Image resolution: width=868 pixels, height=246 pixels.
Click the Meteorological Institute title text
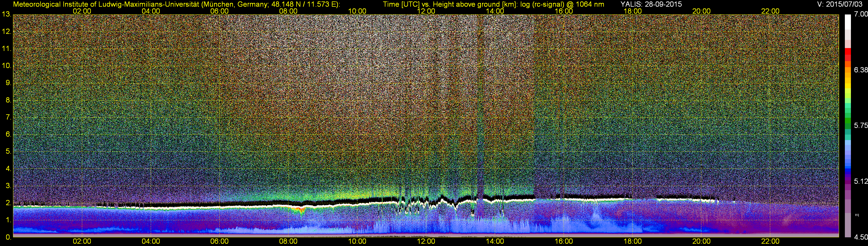tap(176, 4)
